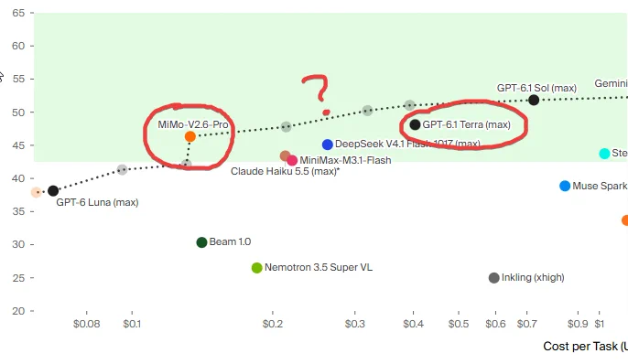This screenshot has width=628, height=364.
Task: Click the pink MiniMax-M3.1-Flash data point
Action: click(292, 160)
